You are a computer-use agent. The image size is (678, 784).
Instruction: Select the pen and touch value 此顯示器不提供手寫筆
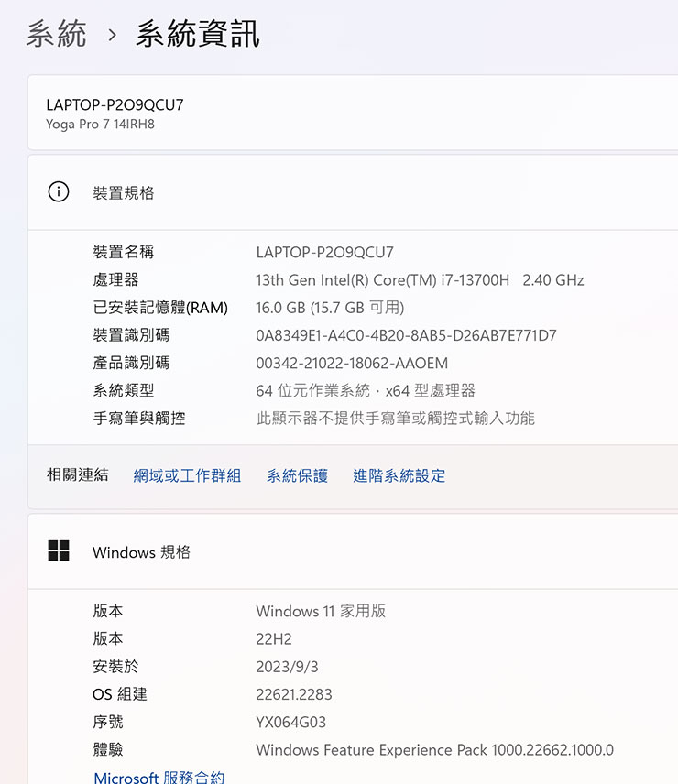click(396, 418)
